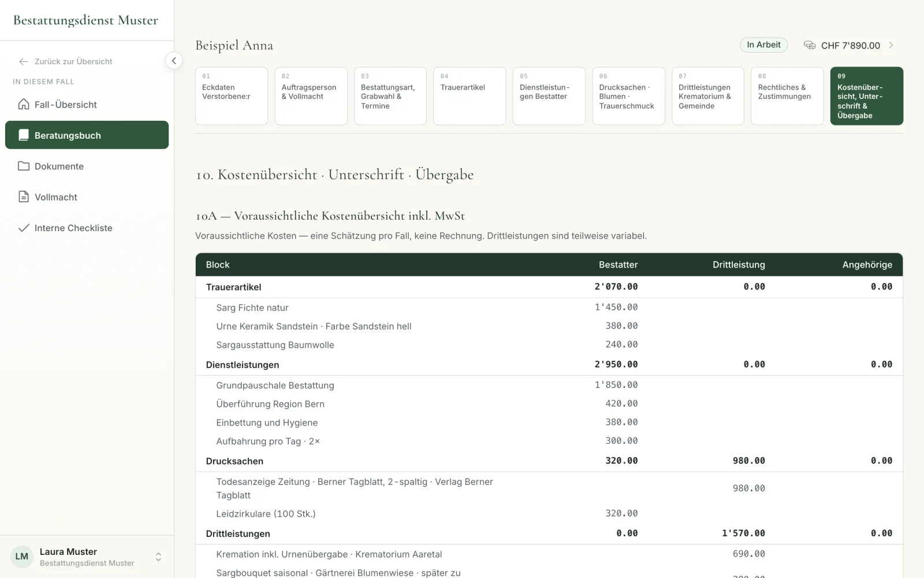Go to step 07 Drittleistungen Krematorium & Gemeinde
Screen dimensions: 924x578
(x=708, y=96)
